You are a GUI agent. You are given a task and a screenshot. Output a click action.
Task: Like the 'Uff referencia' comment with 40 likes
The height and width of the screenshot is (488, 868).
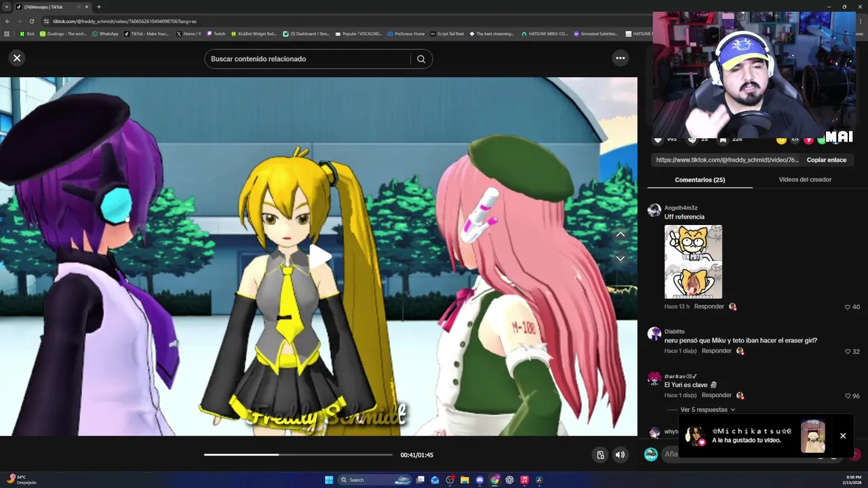coord(848,307)
